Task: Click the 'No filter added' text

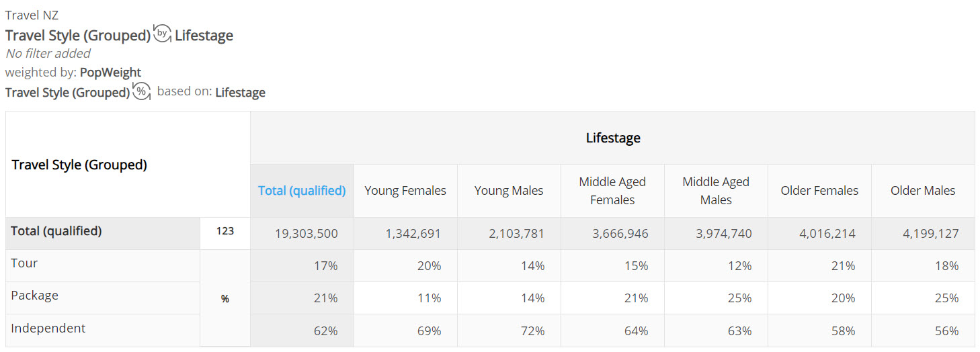Action: pos(48,54)
